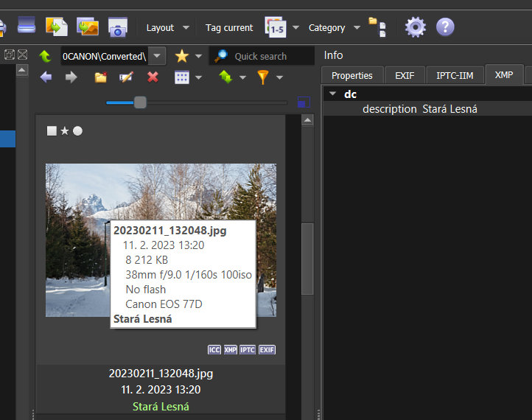Open the file convert icon
The image size is (532, 420).
point(57,27)
